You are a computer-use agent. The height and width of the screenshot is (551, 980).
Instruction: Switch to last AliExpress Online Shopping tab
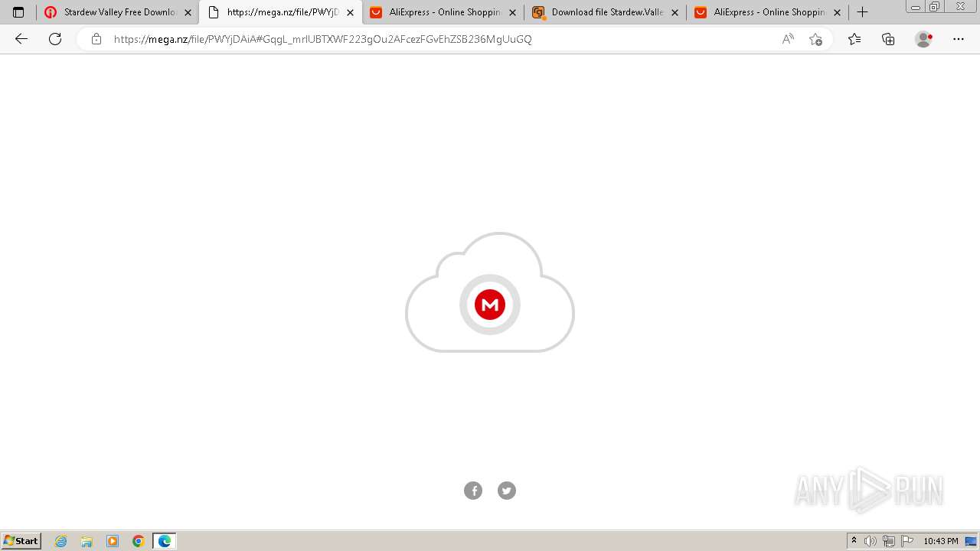pos(768,12)
